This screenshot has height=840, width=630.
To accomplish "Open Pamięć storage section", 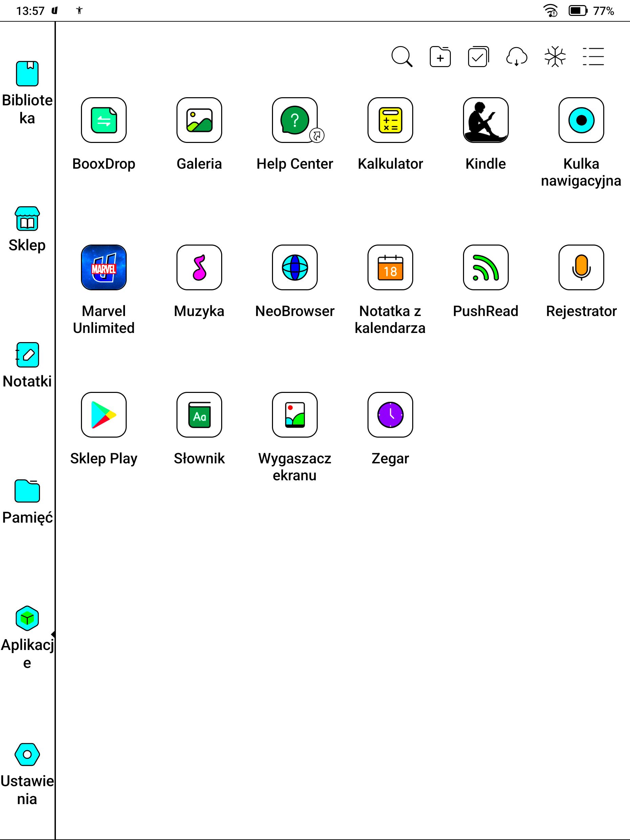I will (x=27, y=502).
